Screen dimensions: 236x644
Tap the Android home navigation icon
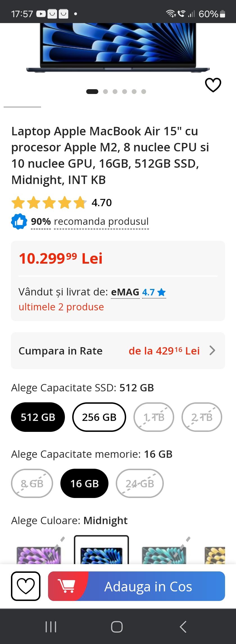[x=117, y=627]
